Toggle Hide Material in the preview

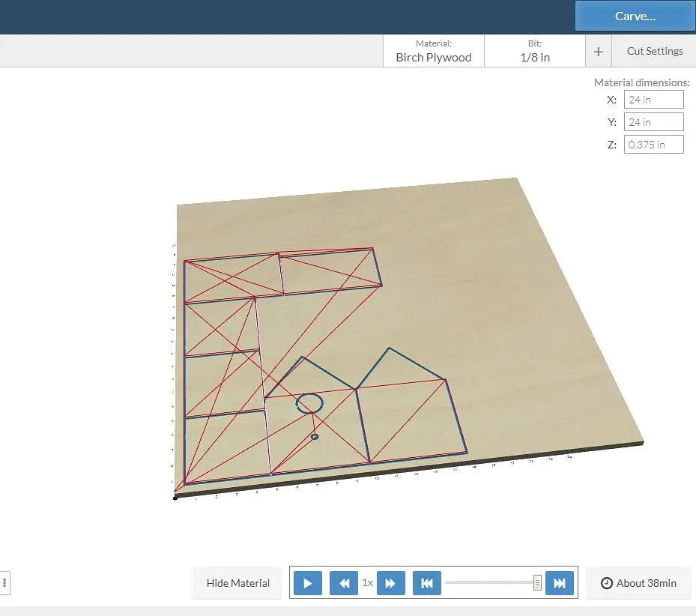(x=238, y=583)
